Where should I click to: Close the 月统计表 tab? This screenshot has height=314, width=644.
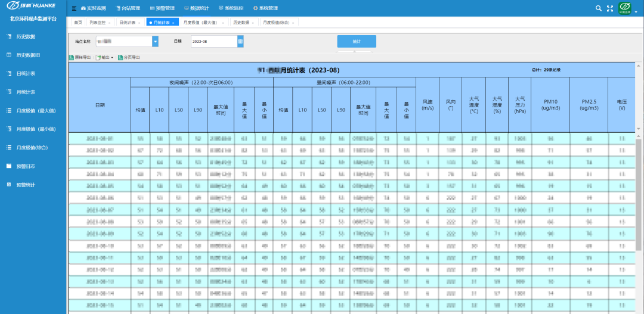point(174,23)
